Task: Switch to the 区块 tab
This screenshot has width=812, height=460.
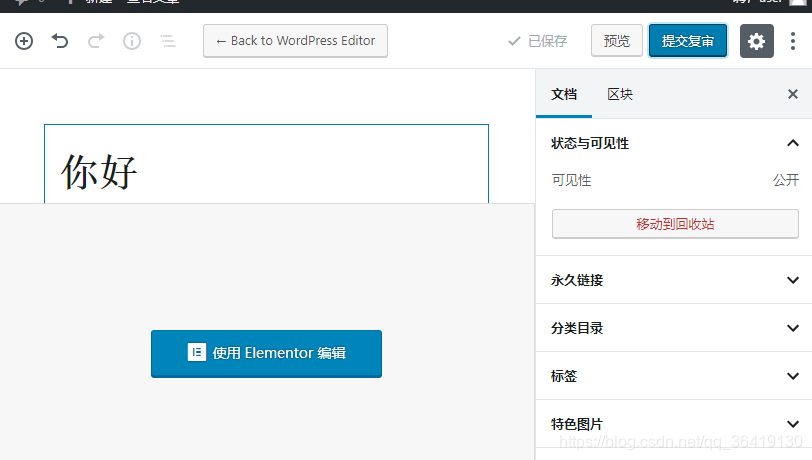Action: click(620, 94)
